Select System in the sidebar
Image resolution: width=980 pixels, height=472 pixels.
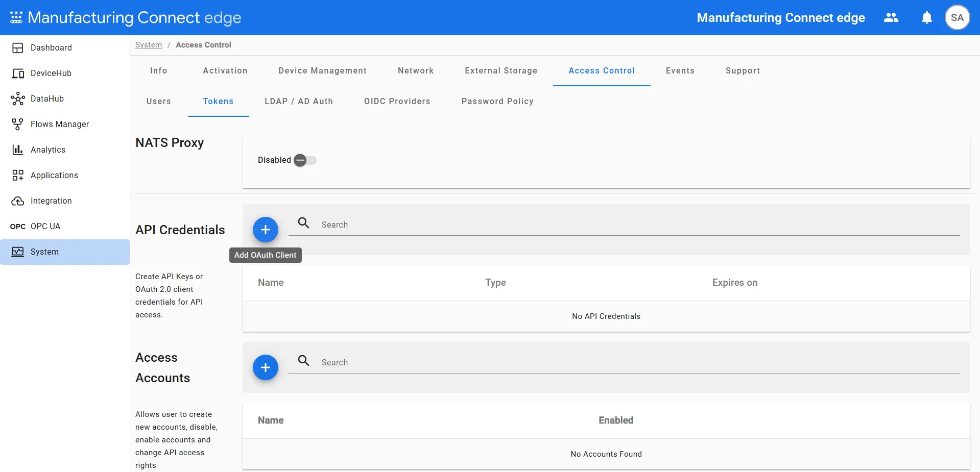click(x=65, y=252)
